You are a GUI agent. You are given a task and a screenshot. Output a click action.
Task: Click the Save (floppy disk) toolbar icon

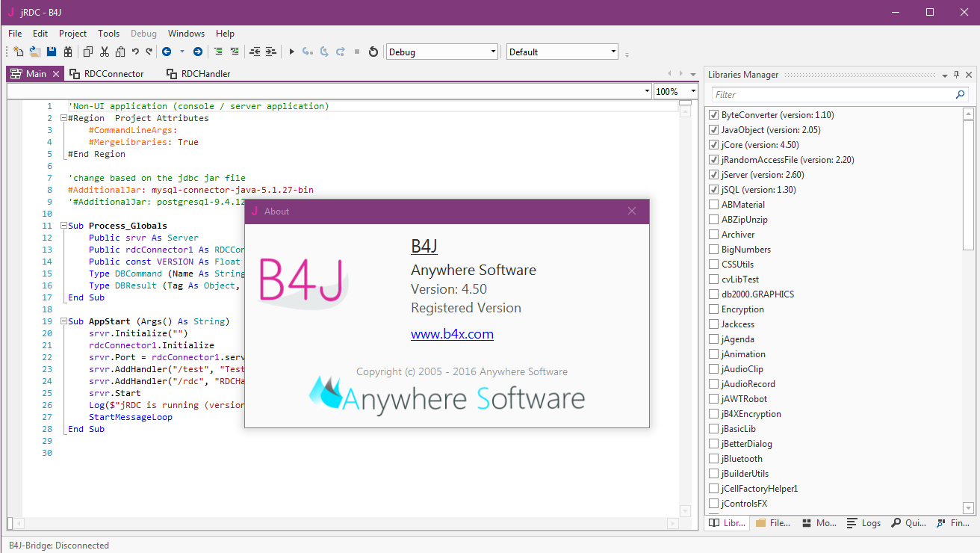click(x=52, y=52)
